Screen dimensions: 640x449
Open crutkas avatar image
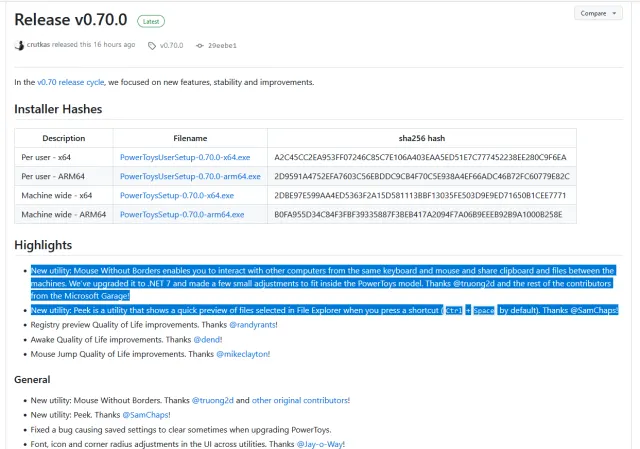pyautogui.click(x=19, y=45)
